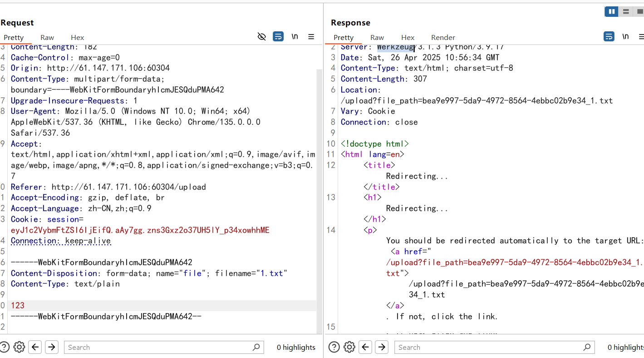Image resolution: width=644 pixels, height=358 pixels.
Task: Click the Response panel search field
Action: click(494, 347)
